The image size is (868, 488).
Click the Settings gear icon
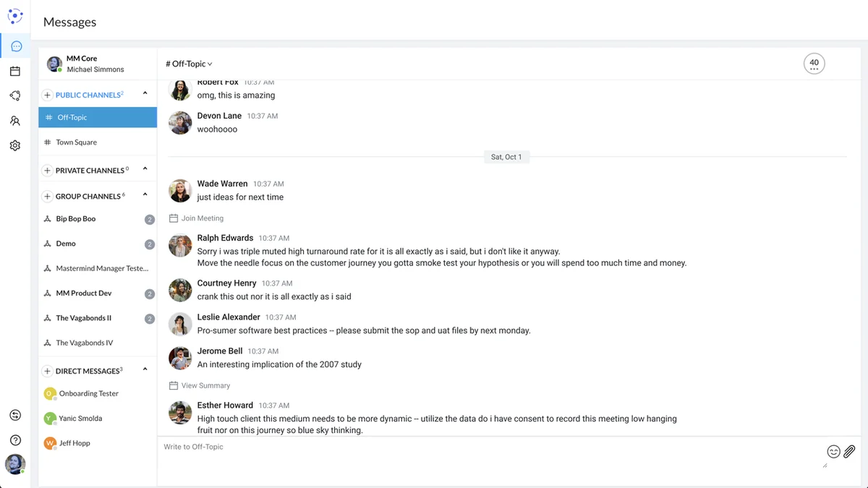click(15, 145)
